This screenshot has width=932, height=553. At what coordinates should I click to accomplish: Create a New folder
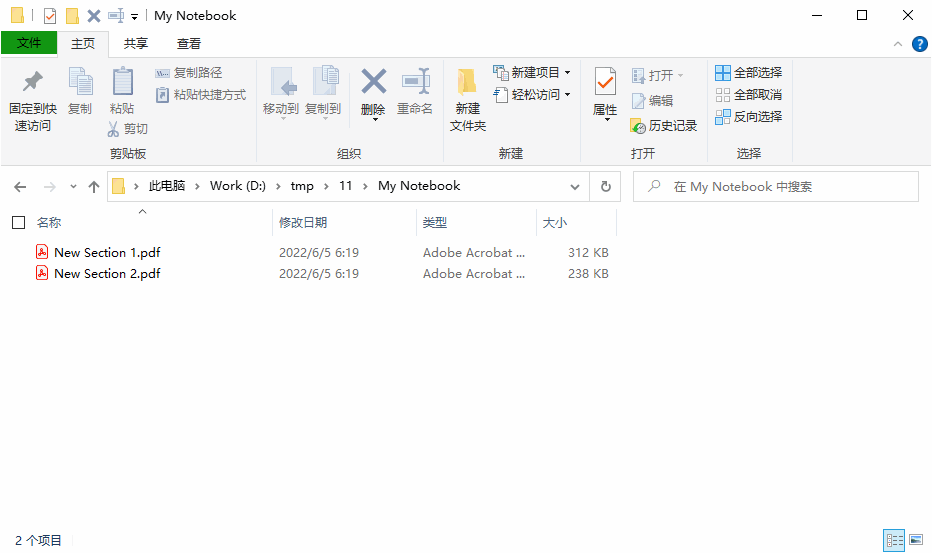(x=468, y=99)
